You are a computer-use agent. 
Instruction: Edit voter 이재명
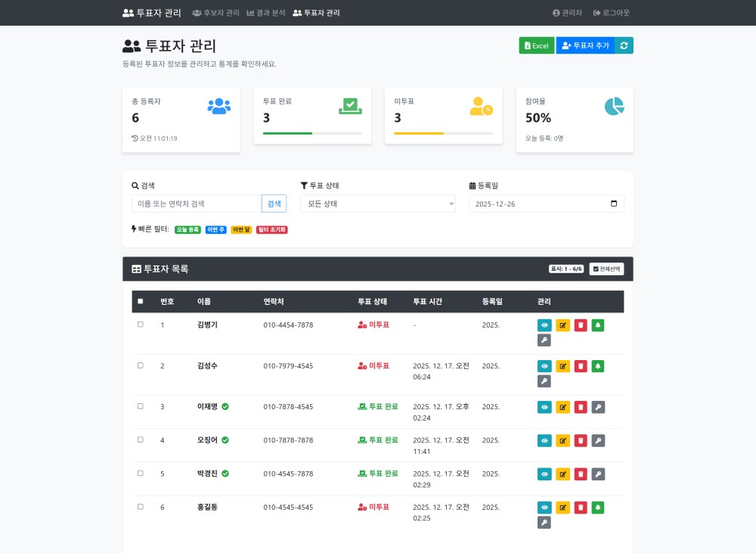[x=562, y=407]
